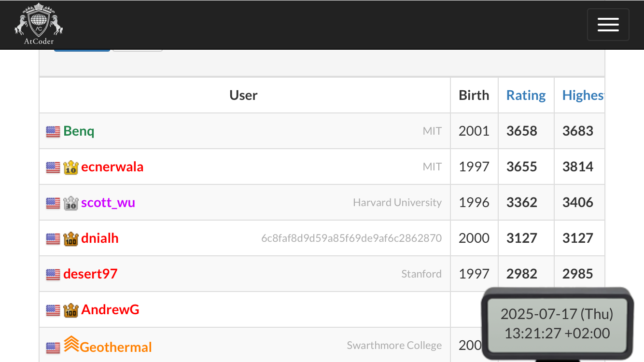Click the silver crown icon beside scott_wu
Screen dimensions: 644x362
point(71,203)
